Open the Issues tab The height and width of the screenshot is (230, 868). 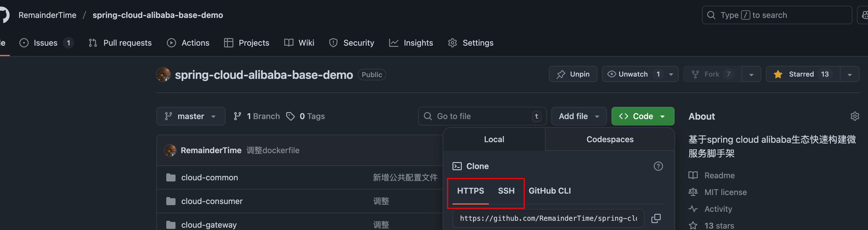[47, 43]
